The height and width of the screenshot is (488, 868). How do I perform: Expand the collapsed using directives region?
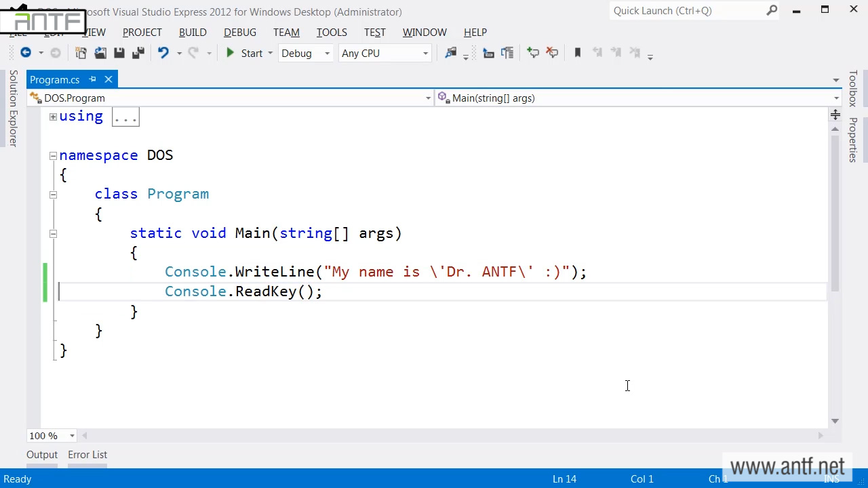tap(53, 117)
